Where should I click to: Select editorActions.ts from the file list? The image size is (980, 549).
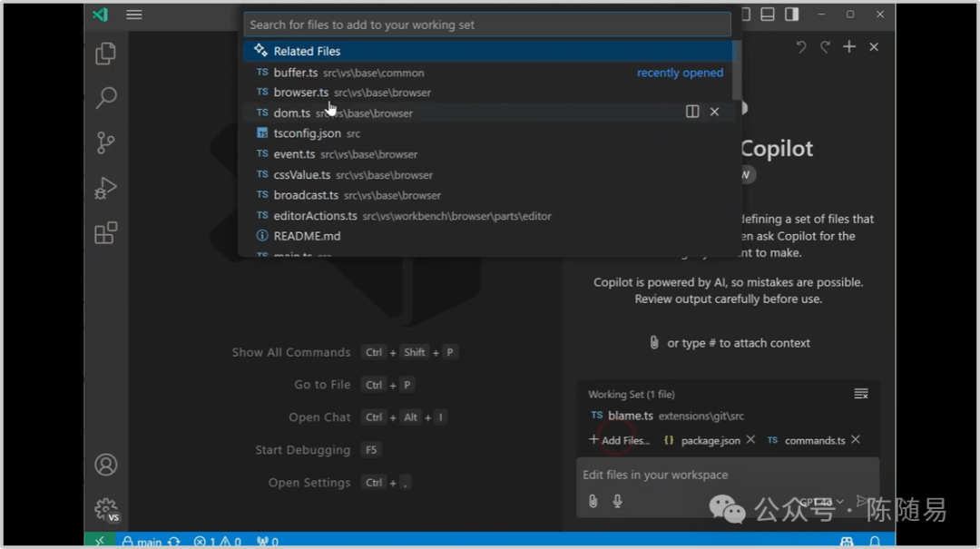coord(487,216)
